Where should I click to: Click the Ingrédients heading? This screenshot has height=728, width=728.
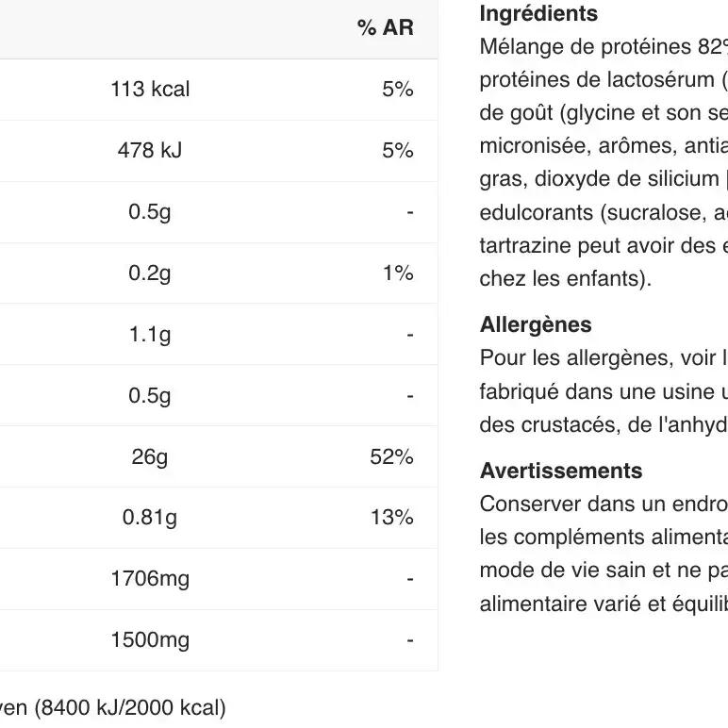pos(538,14)
